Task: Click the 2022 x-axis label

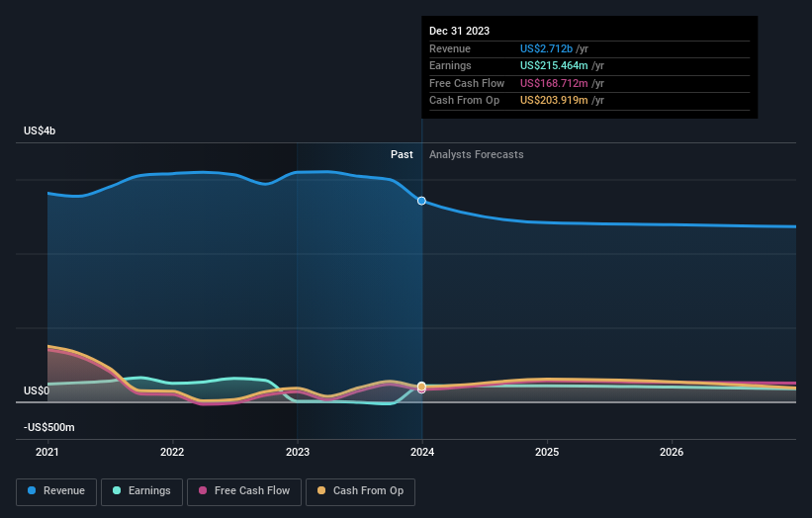Action: pyautogui.click(x=172, y=452)
